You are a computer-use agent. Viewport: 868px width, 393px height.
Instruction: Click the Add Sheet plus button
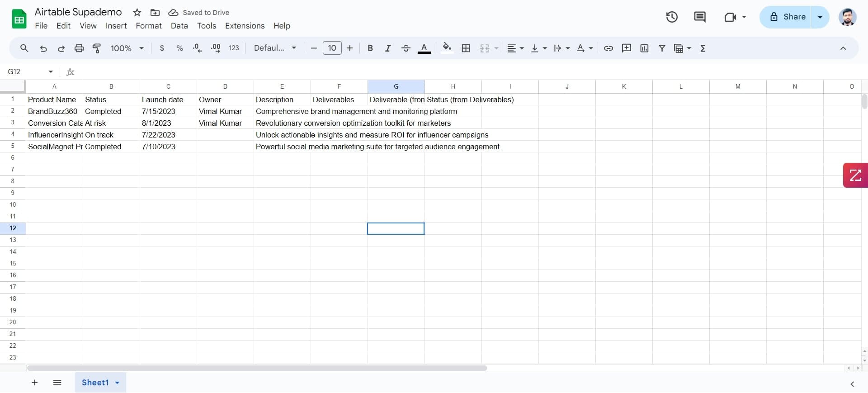click(x=34, y=383)
